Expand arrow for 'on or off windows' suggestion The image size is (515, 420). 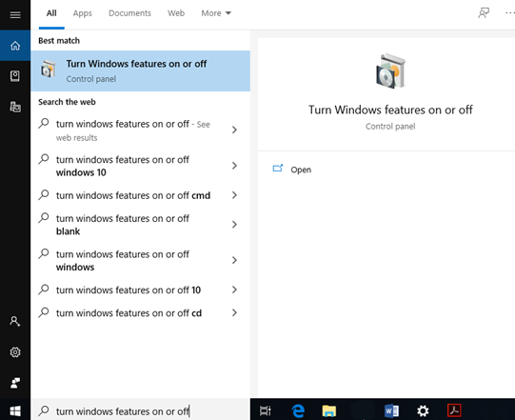(234, 260)
